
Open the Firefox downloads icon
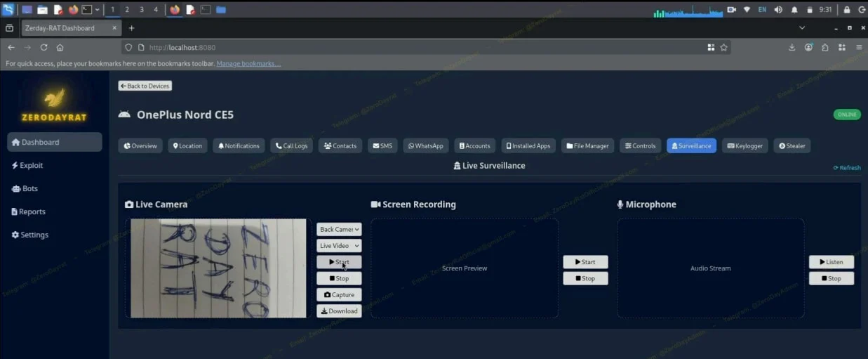click(792, 48)
